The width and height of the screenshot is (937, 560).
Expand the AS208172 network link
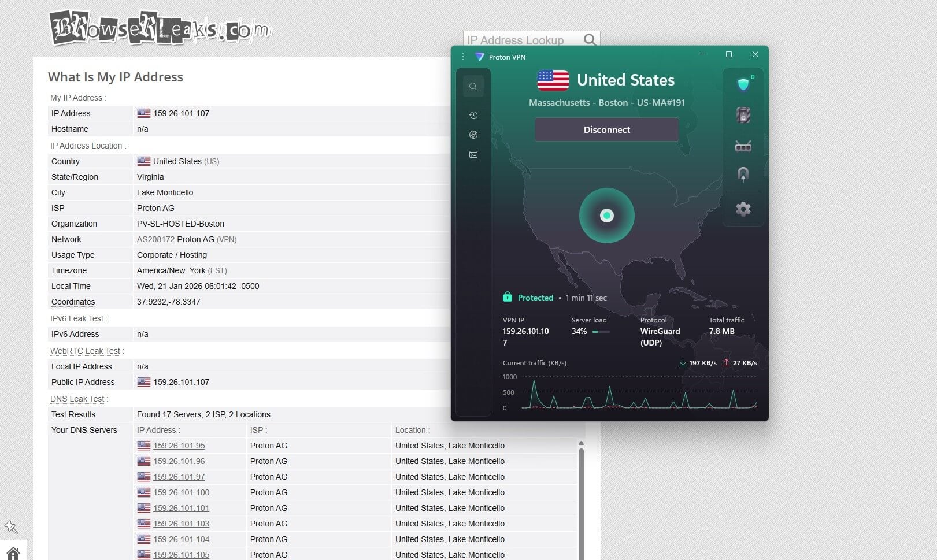click(155, 239)
